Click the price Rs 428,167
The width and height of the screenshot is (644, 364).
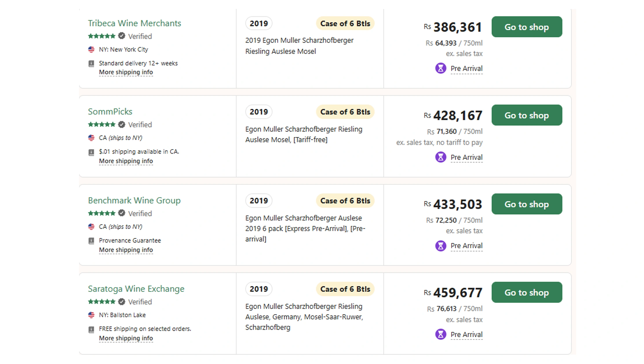[453, 116]
